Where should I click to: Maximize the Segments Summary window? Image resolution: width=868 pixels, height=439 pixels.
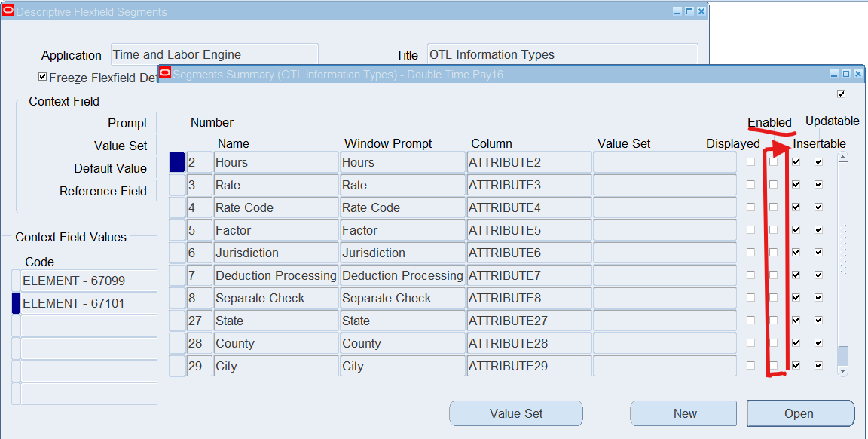pos(845,74)
